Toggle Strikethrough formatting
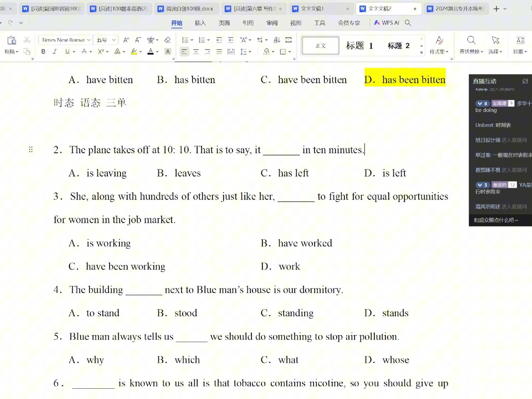The height and width of the screenshot is (399, 532). point(84,52)
